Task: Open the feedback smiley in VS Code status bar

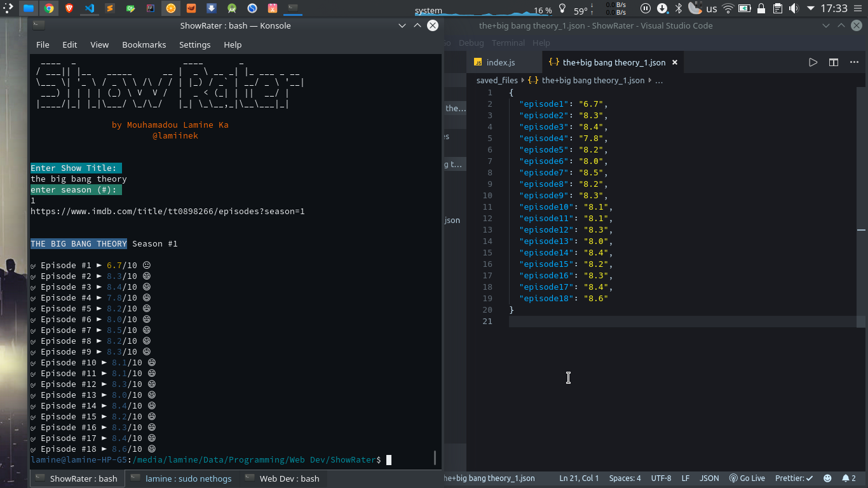Action: click(x=827, y=478)
